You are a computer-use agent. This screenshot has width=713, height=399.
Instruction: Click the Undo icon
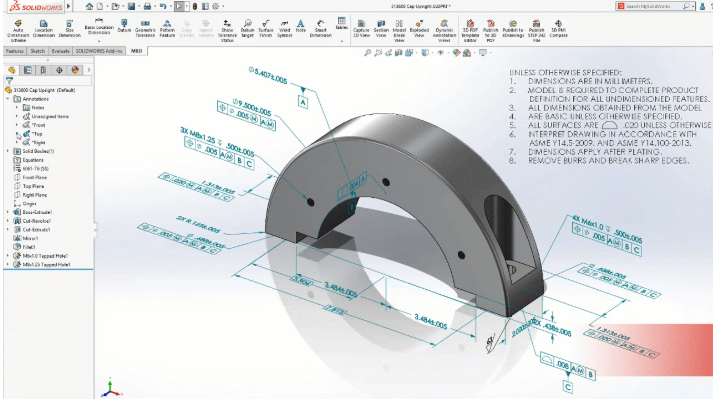tap(163, 6)
